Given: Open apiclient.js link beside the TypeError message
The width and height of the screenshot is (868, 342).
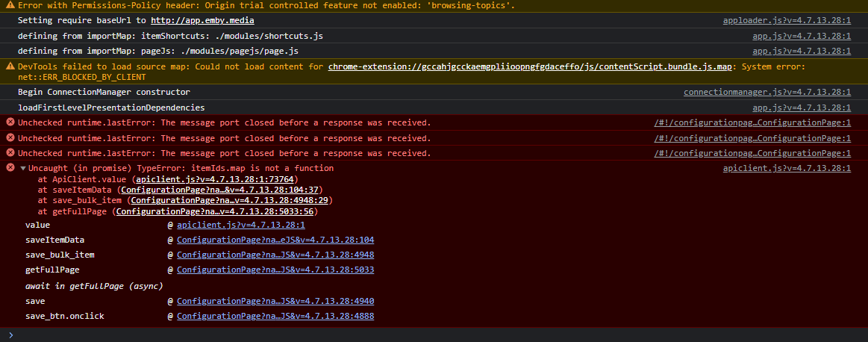Looking at the screenshot, I should [787, 168].
